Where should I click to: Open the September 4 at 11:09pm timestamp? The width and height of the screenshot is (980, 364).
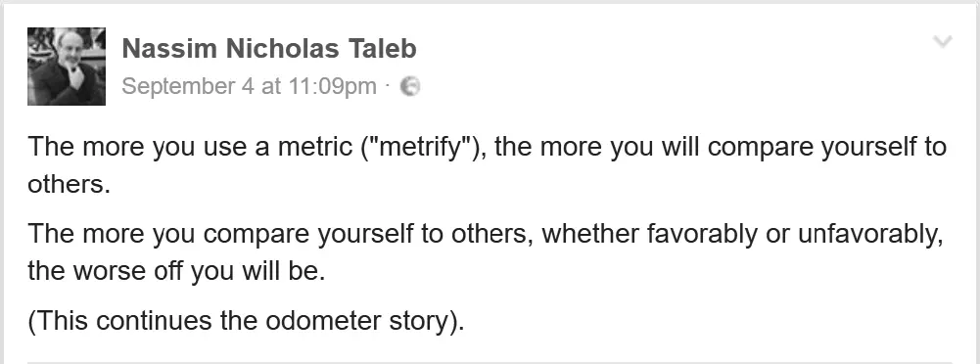tap(250, 86)
